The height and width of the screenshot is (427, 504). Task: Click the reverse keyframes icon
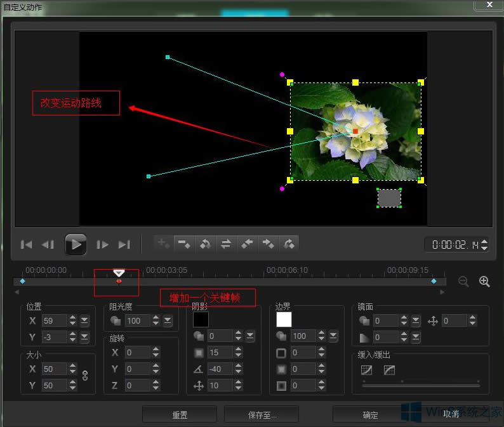point(205,244)
